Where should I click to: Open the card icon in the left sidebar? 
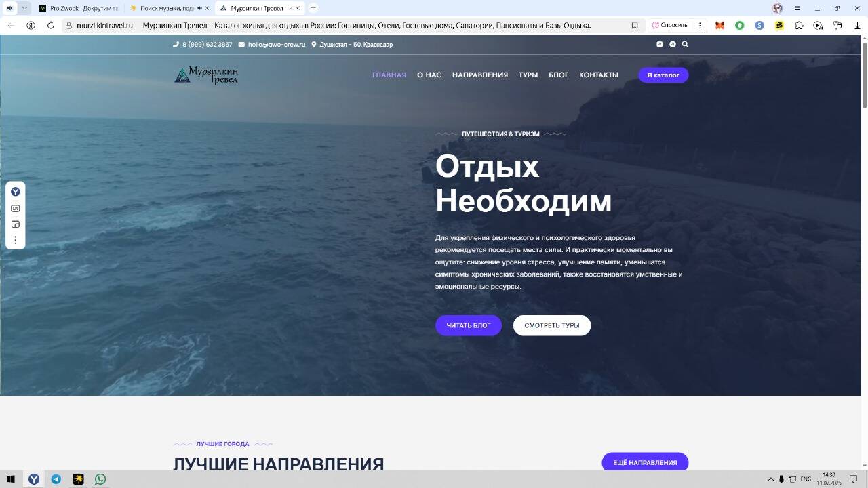[16, 208]
